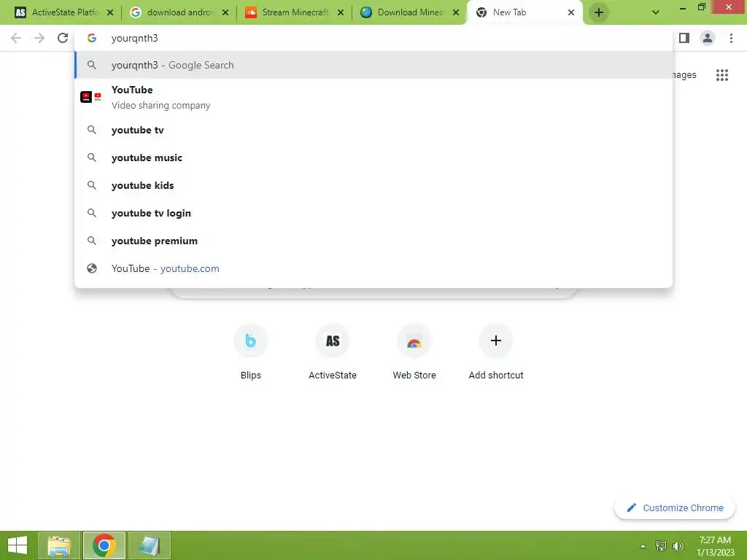Click the Google G icon in the address bar
Screen dimensions: 747x560
click(92, 38)
